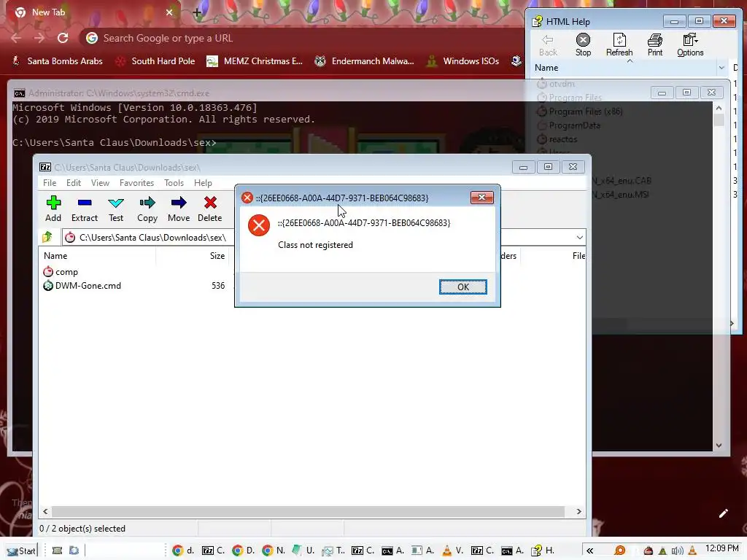
Task: Open the Help menu in 7-Zip
Action: coord(203,183)
